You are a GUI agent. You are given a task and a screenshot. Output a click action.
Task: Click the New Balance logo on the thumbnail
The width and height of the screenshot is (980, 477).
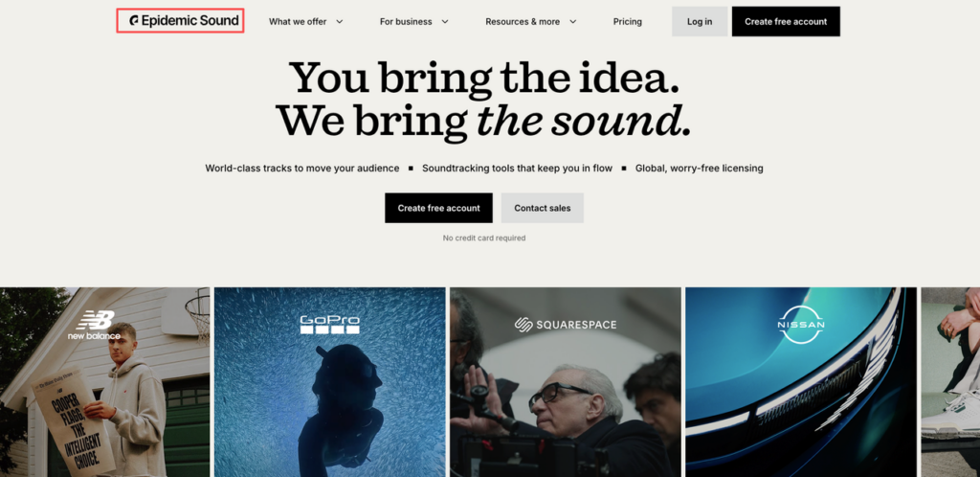click(94, 326)
